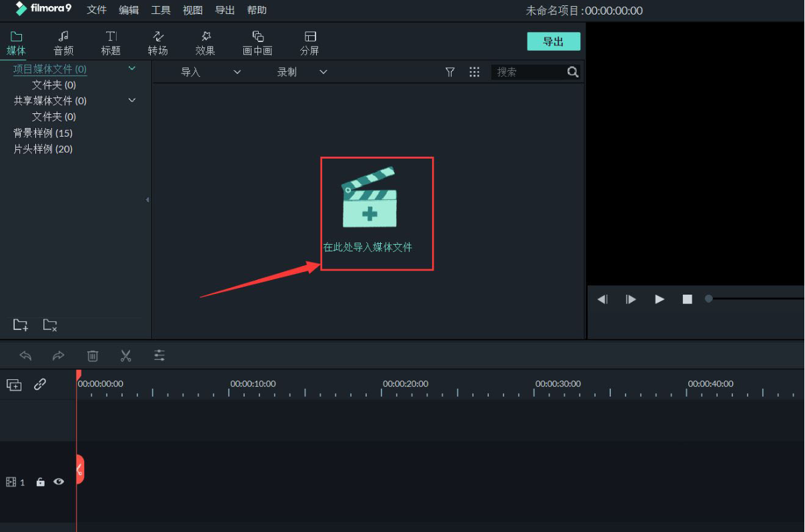
Task: Toggle the eye visibility icon on track 1
Action: point(59,481)
